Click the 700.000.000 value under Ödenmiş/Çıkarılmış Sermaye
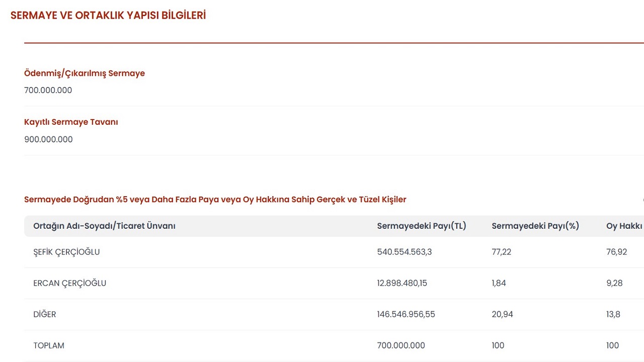This screenshot has height=362, width=644. click(48, 90)
